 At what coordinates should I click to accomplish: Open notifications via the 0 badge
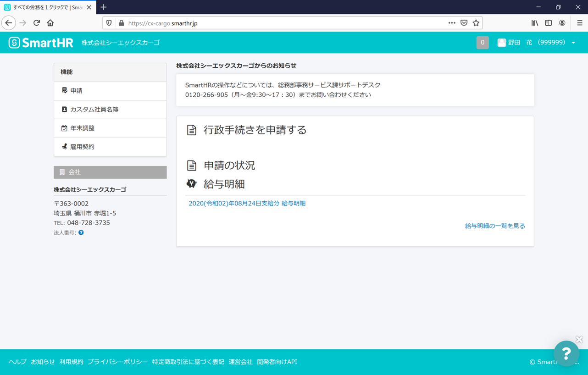pos(482,42)
